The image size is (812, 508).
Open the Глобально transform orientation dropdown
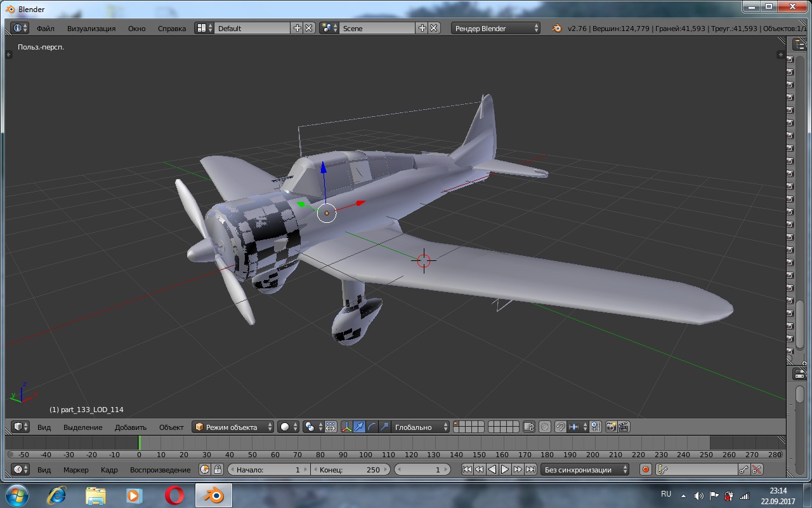[419, 427]
